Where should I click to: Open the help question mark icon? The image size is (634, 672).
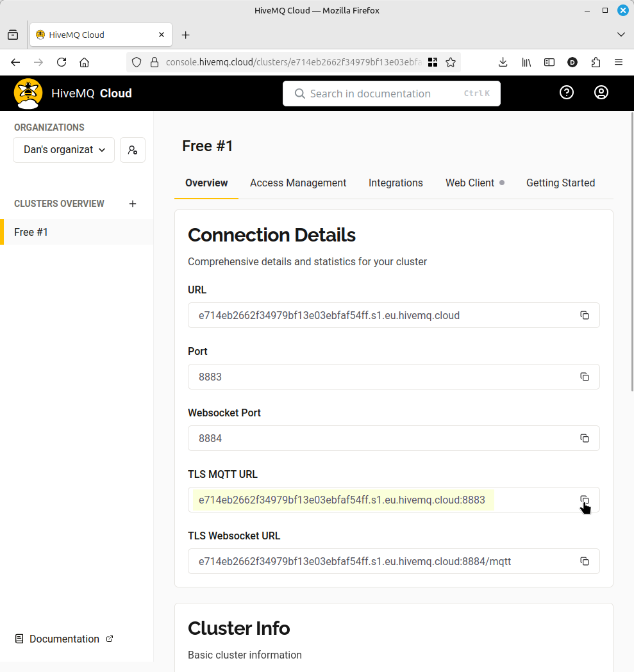coord(566,93)
